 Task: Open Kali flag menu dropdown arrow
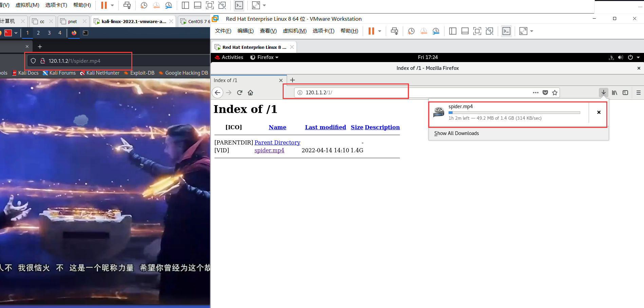click(x=16, y=33)
